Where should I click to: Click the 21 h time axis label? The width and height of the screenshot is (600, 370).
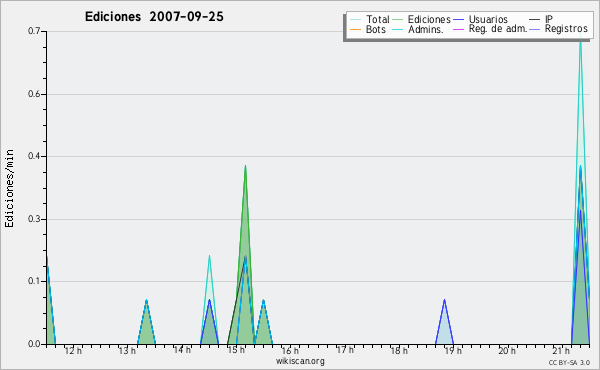pyautogui.click(x=561, y=350)
